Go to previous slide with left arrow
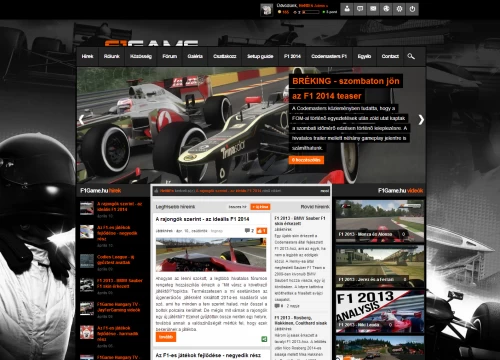The height and width of the screenshot is (360, 500). [x=81, y=120]
